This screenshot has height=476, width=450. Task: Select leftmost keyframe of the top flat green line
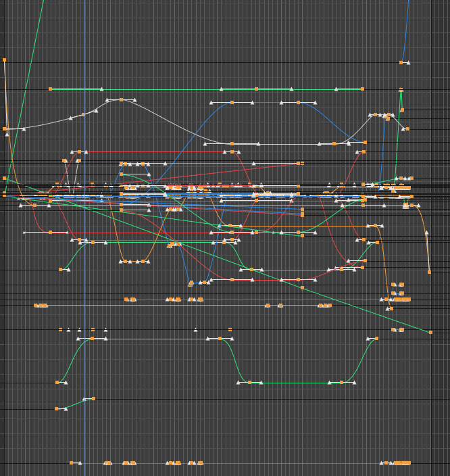point(51,89)
